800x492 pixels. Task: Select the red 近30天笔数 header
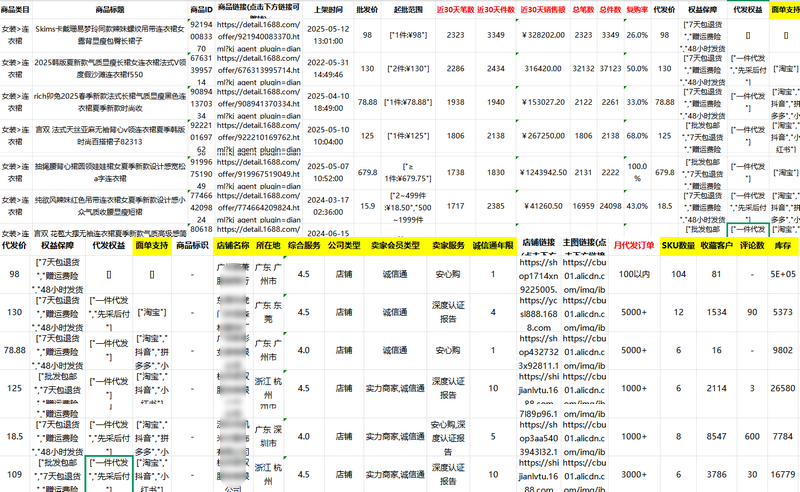click(x=455, y=9)
